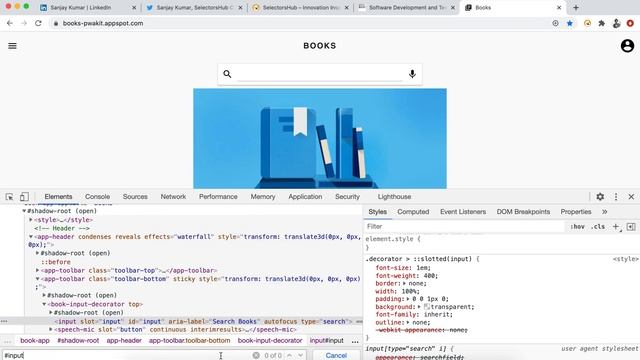Collapse the app-header element node
Viewport: 640px width, 360px height.
pos(31,237)
